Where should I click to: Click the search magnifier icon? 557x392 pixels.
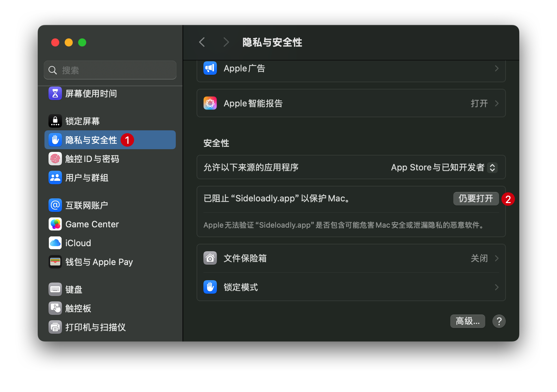[53, 70]
